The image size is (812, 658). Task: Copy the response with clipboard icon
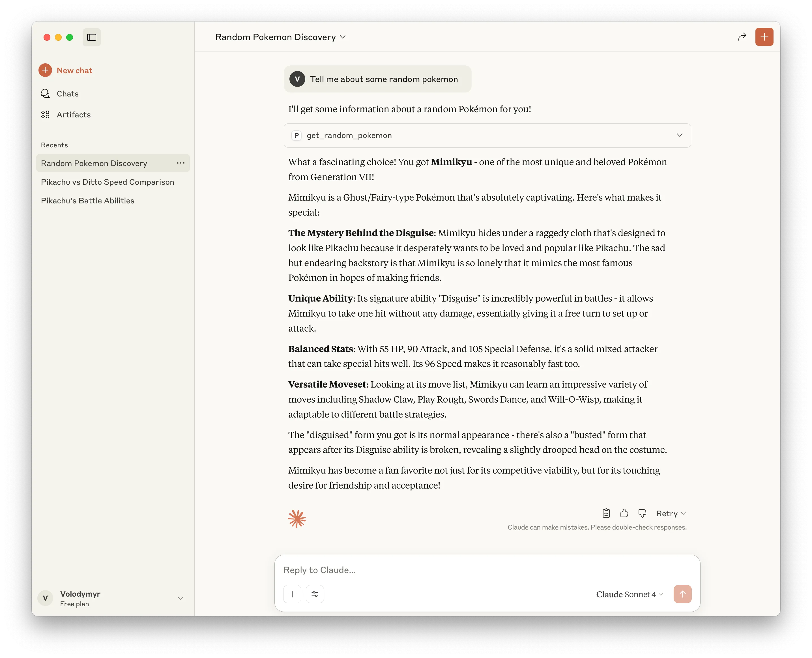[x=606, y=513]
